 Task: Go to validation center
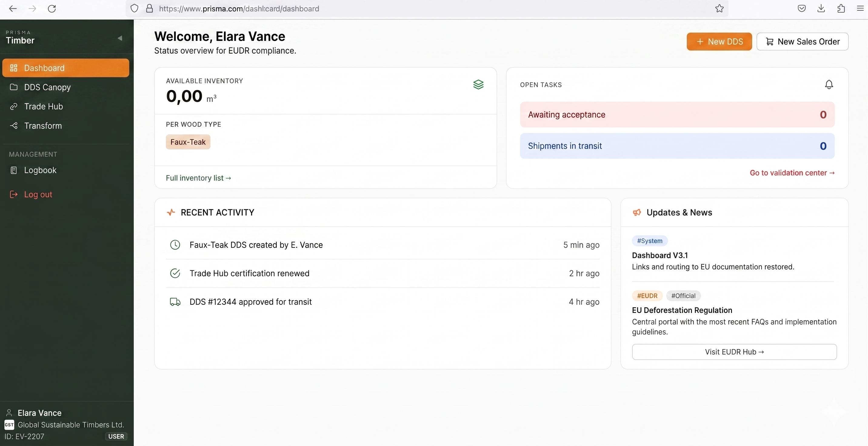coord(792,173)
